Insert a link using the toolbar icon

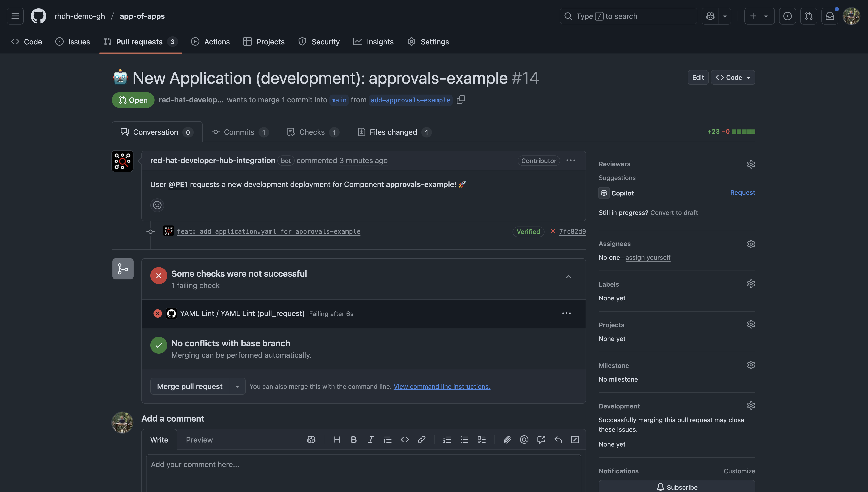coord(421,440)
